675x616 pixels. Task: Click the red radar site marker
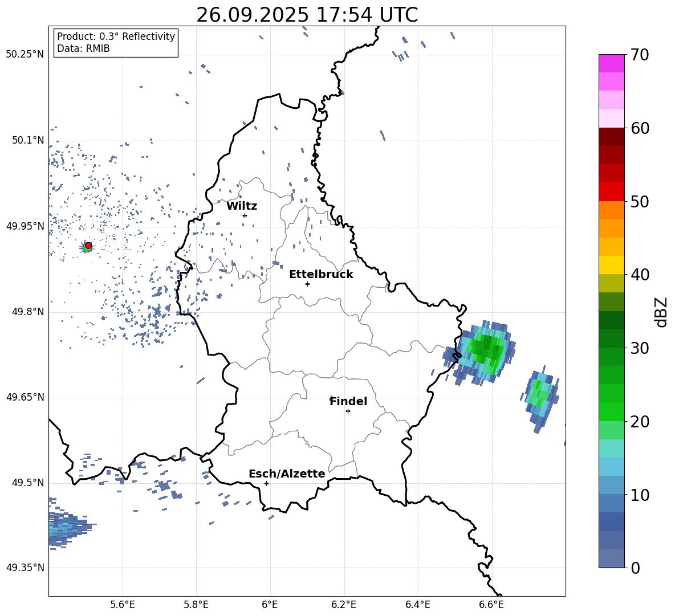click(x=88, y=246)
